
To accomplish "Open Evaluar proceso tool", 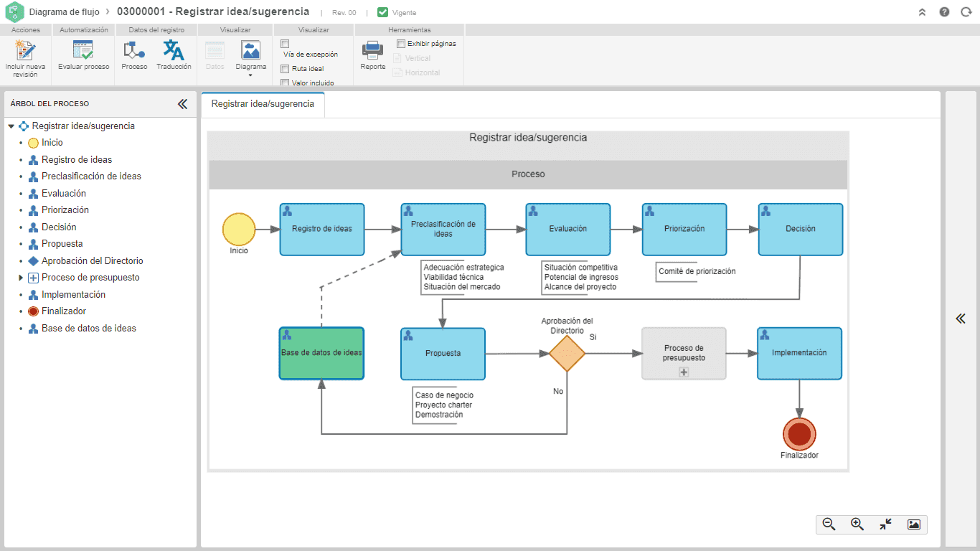I will (83, 50).
